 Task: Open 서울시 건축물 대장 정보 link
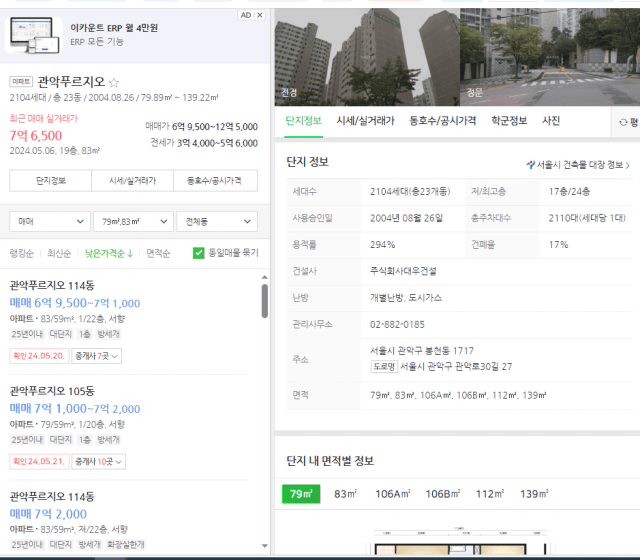click(578, 165)
